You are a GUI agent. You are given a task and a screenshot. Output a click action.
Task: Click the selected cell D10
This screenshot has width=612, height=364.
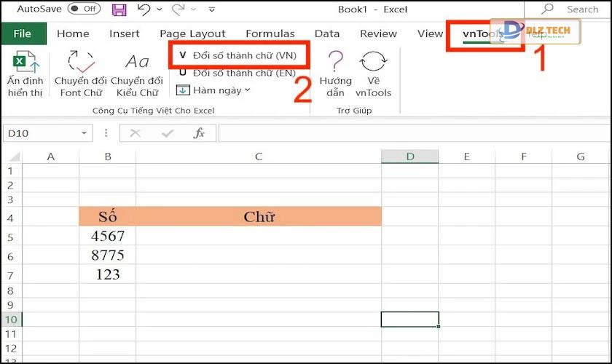409,320
